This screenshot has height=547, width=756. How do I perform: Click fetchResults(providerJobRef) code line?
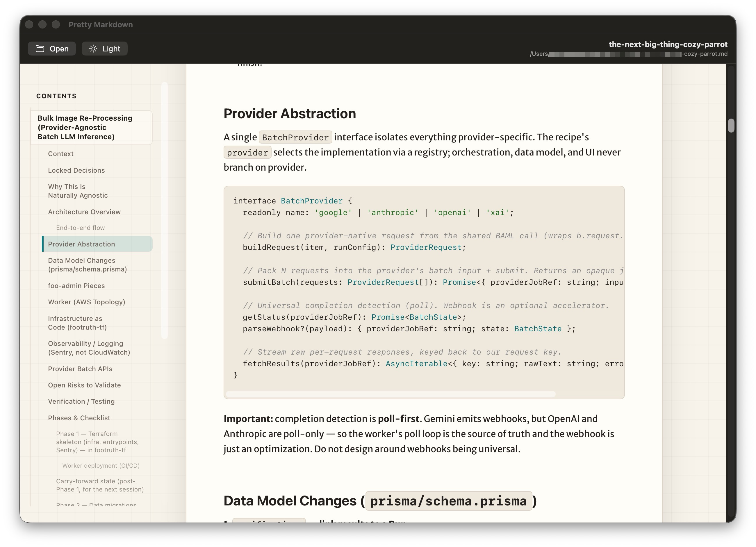(x=433, y=364)
